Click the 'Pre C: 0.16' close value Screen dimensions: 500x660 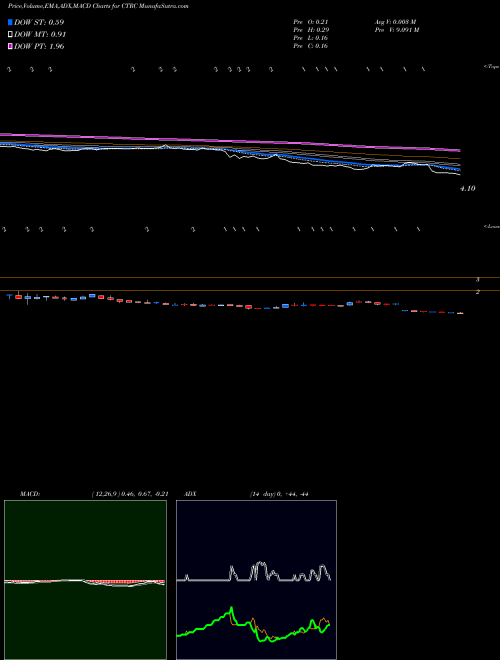pyautogui.click(x=311, y=46)
